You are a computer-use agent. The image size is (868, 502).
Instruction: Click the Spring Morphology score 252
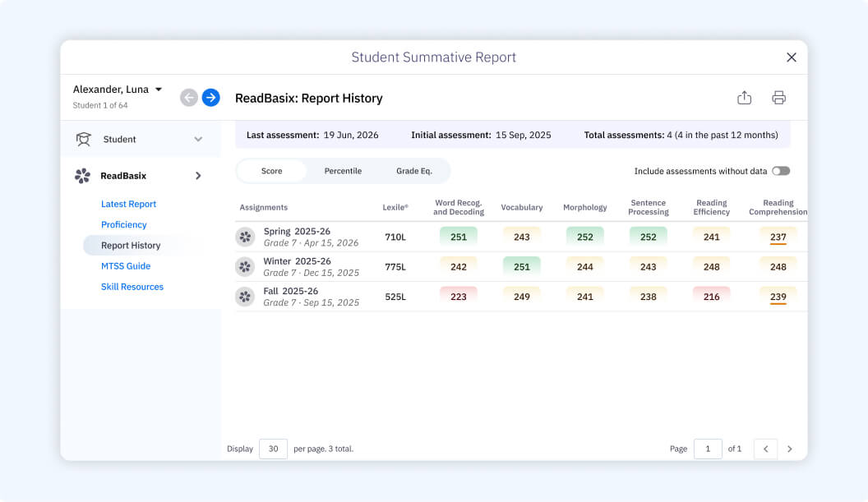coord(584,237)
